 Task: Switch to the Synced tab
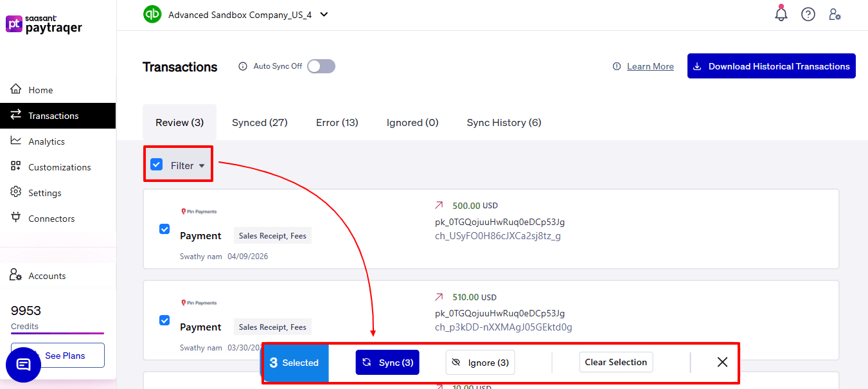(x=259, y=122)
